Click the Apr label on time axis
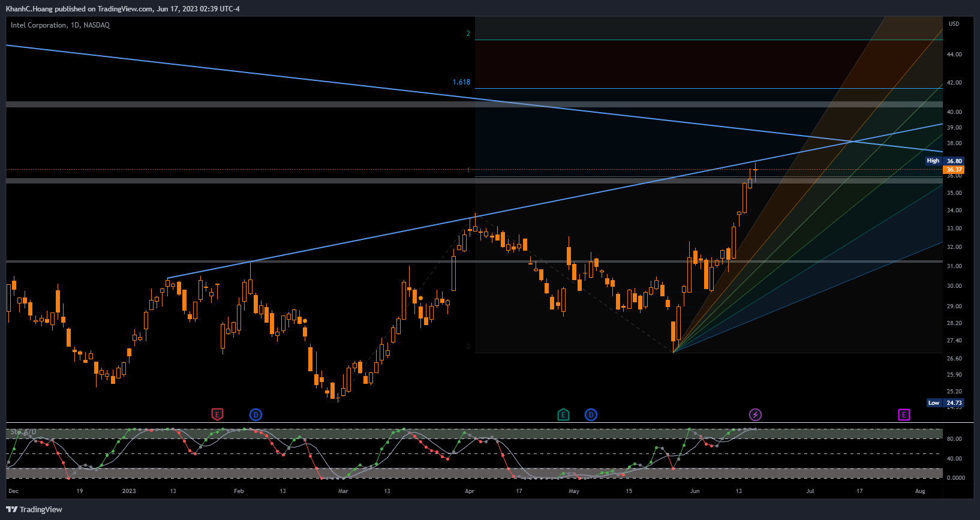980x520 pixels. coord(470,491)
